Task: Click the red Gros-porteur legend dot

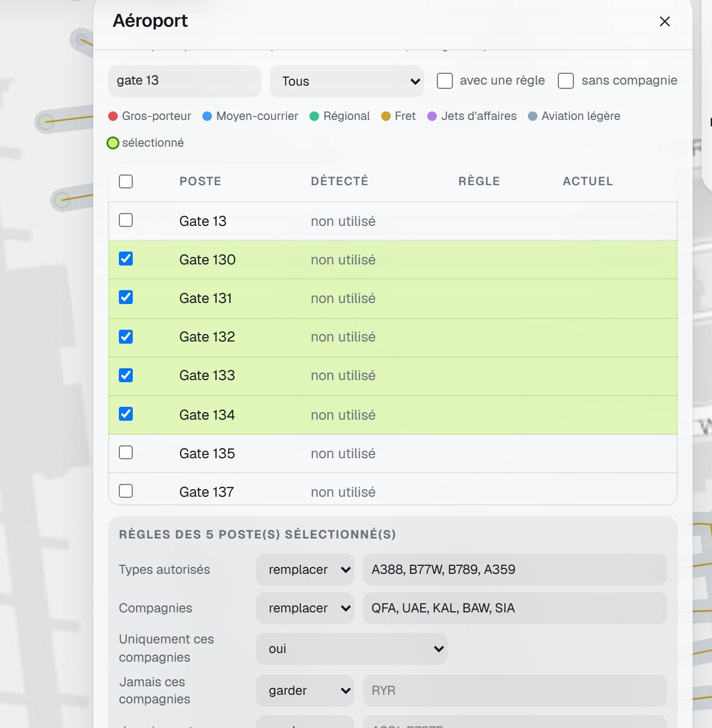Action: (x=113, y=116)
